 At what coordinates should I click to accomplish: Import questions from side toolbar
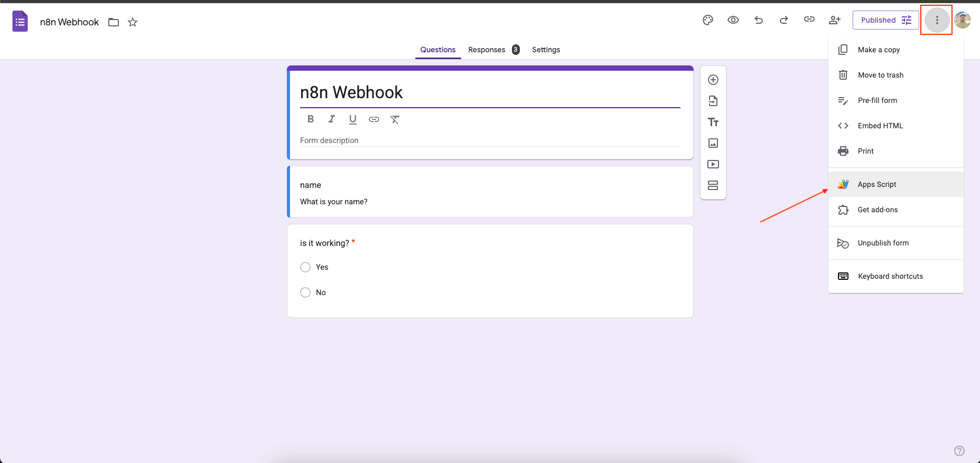(x=713, y=101)
